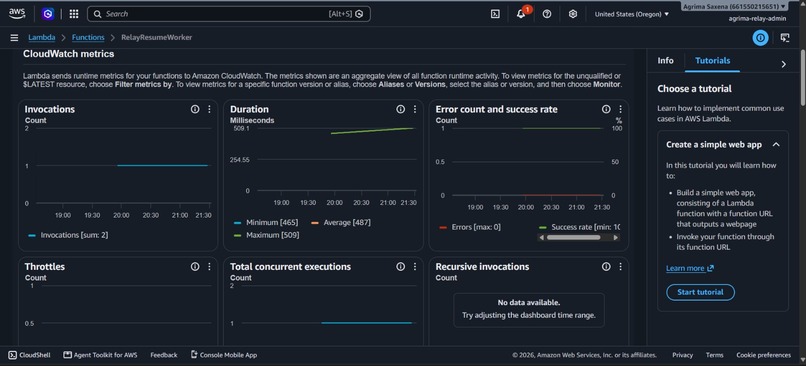Toggle Average series in Duration legend
The image size is (806, 366).
click(x=341, y=223)
